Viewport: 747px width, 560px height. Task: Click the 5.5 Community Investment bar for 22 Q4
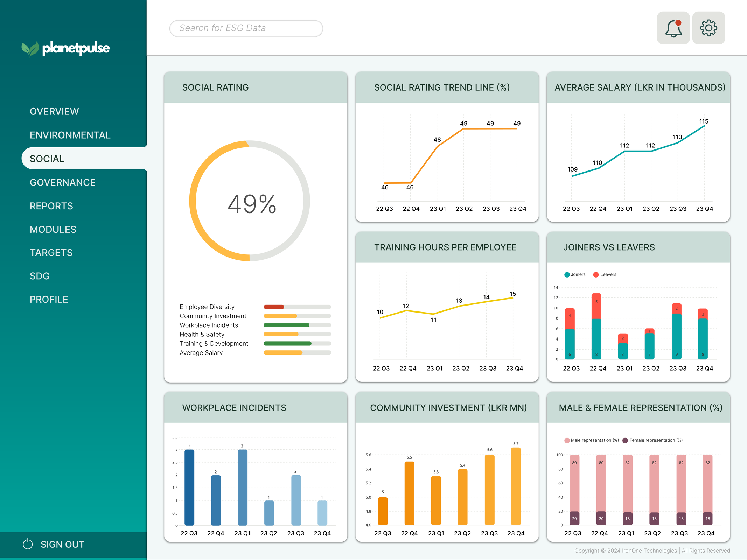[410, 493]
